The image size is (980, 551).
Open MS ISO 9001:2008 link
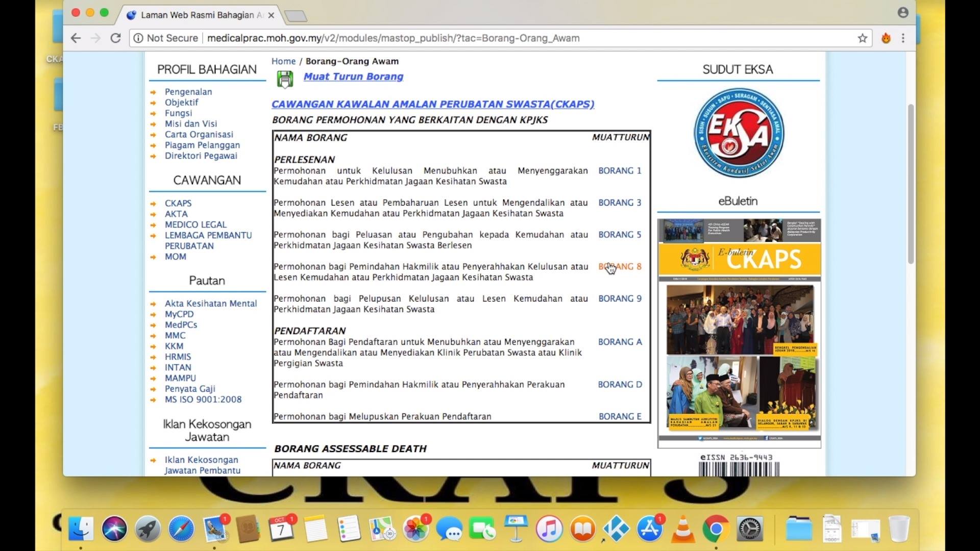pyautogui.click(x=203, y=399)
